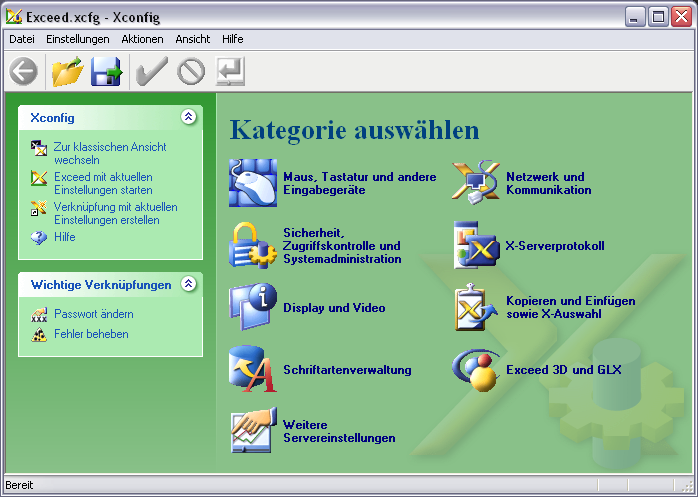Collapse the Xconfig panel with chevron

(189, 117)
